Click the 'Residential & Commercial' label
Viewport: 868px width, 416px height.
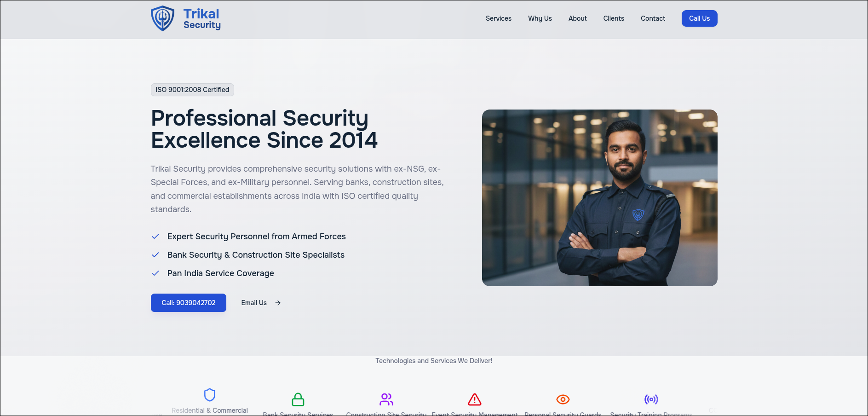point(210,410)
